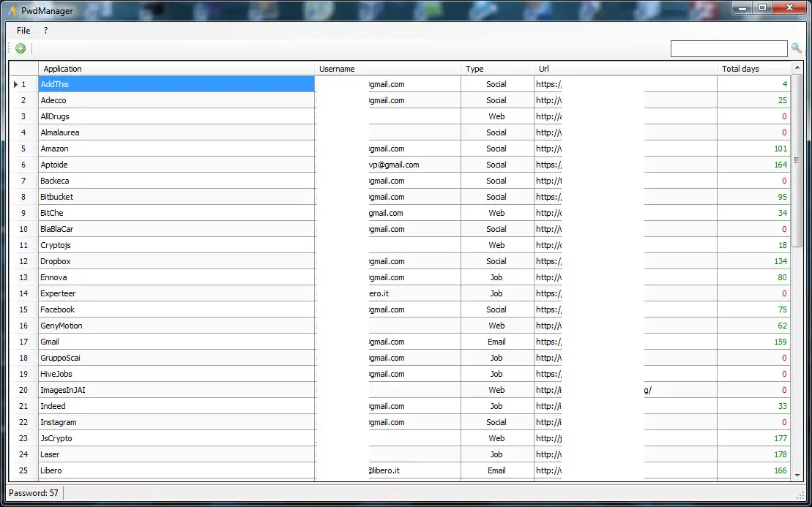Sort by the Total days column header
The image size is (812, 507).
753,69
